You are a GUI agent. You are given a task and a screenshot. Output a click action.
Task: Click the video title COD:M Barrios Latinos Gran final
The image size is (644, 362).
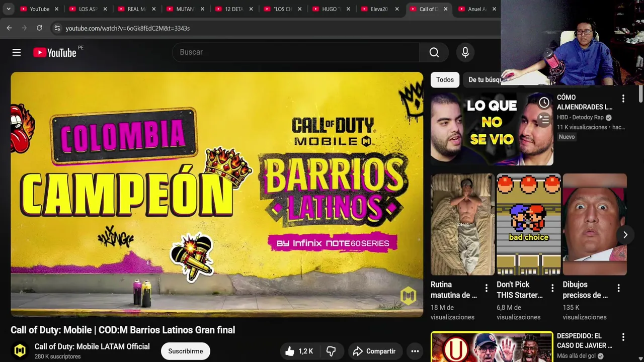[x=123, y=330]
